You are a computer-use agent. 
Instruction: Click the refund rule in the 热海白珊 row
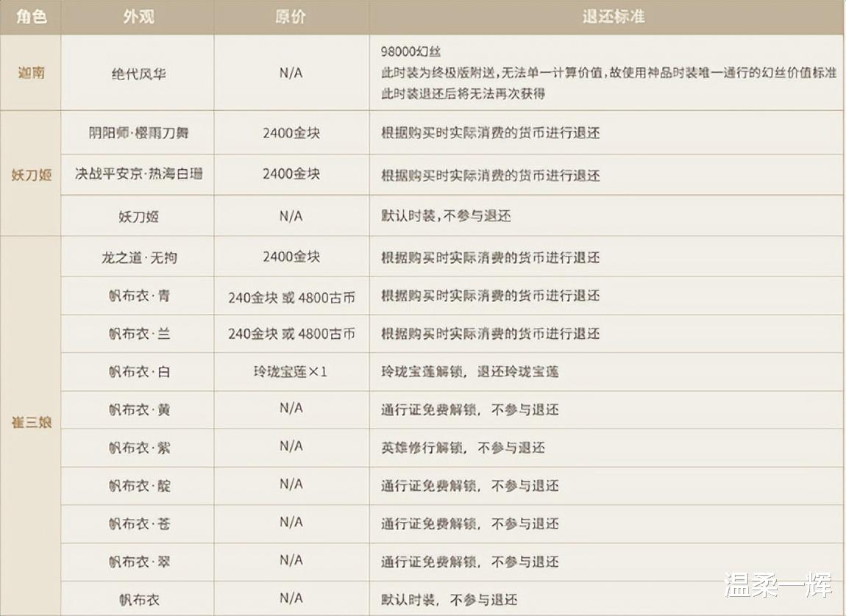tap(490, 175)
